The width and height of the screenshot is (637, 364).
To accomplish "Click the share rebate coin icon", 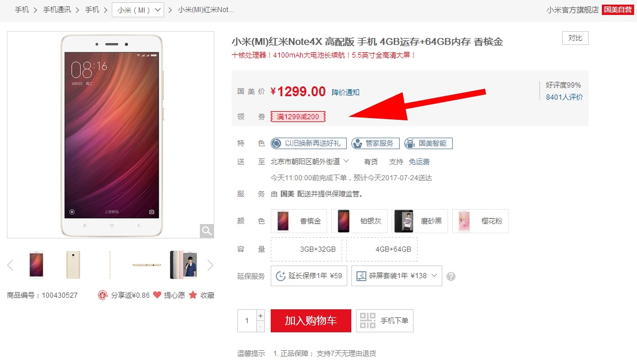I will click(103, 295).
